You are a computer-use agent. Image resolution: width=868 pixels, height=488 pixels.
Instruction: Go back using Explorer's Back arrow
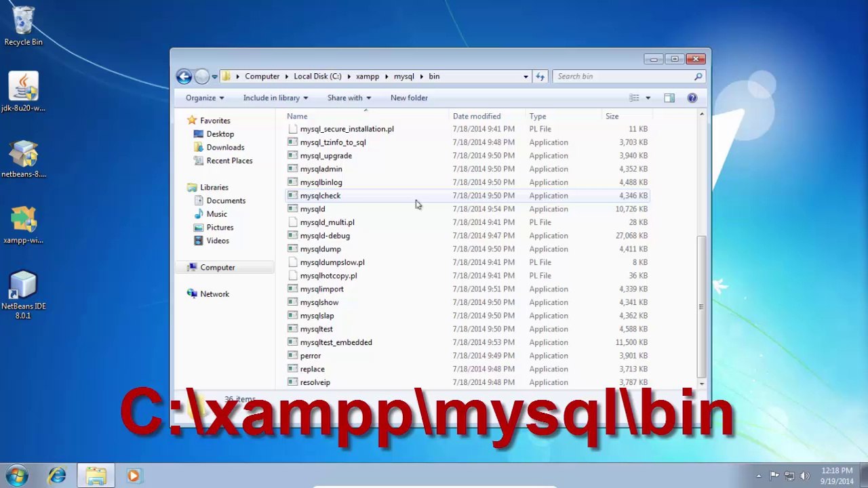coord(184,77)
